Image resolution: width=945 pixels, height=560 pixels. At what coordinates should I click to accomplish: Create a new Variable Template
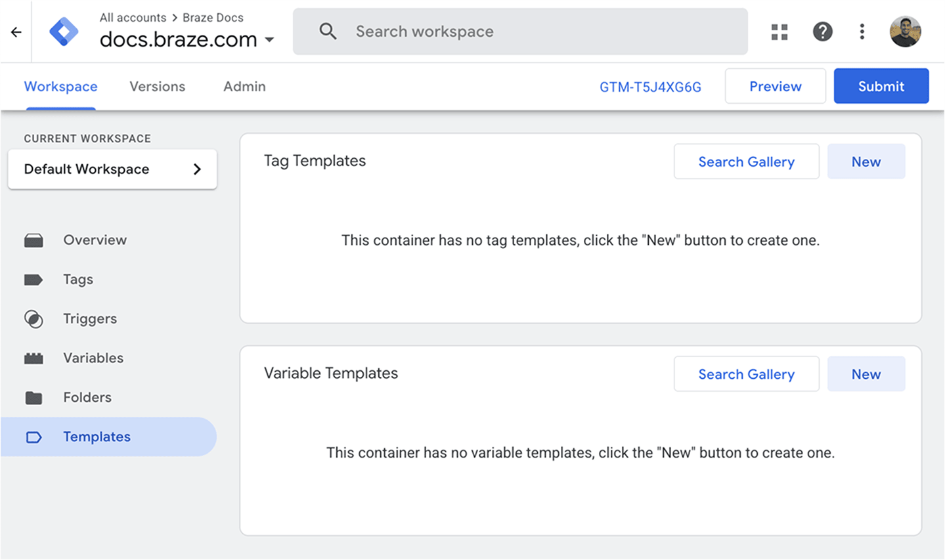(x=866, y=374)
